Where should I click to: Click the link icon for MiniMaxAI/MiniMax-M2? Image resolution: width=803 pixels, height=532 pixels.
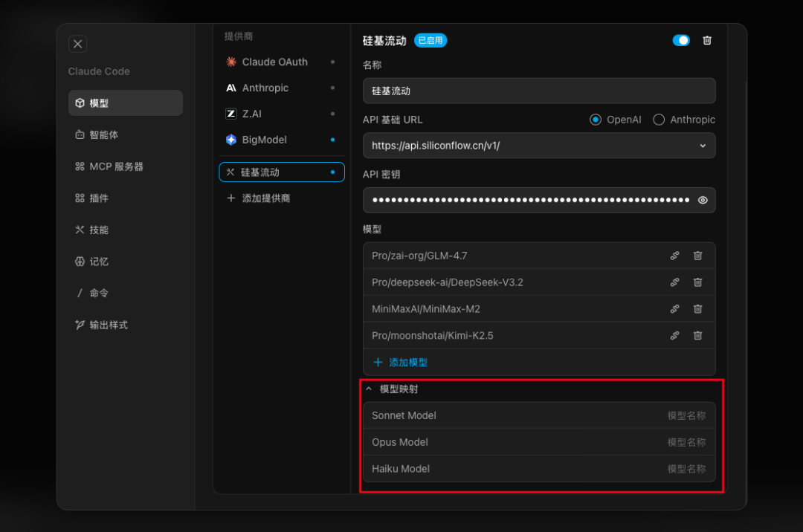click(674, 309)
